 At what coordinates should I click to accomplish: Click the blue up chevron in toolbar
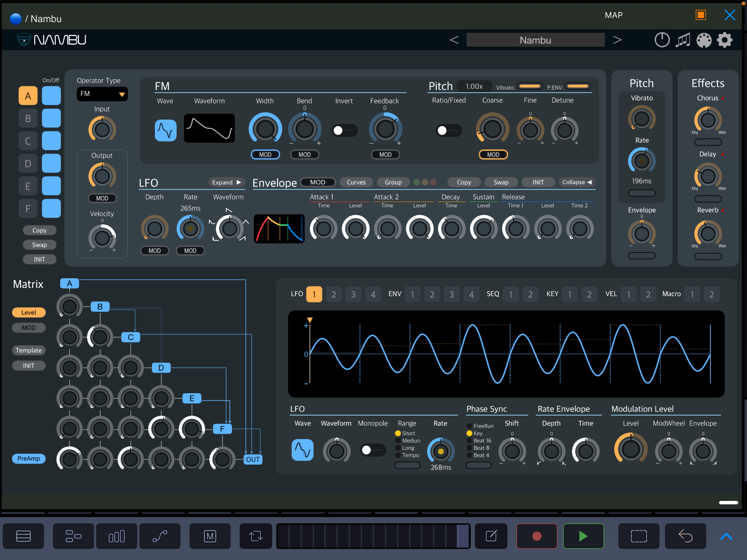pos(727,536)
